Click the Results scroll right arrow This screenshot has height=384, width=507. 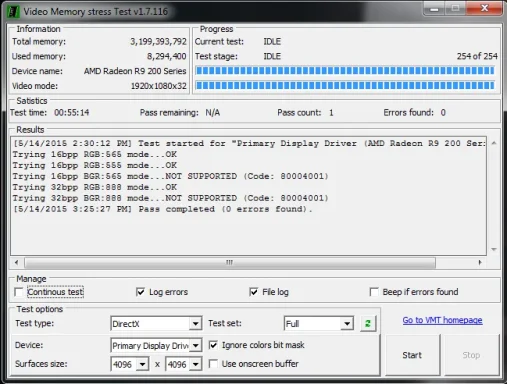point(480,263)
